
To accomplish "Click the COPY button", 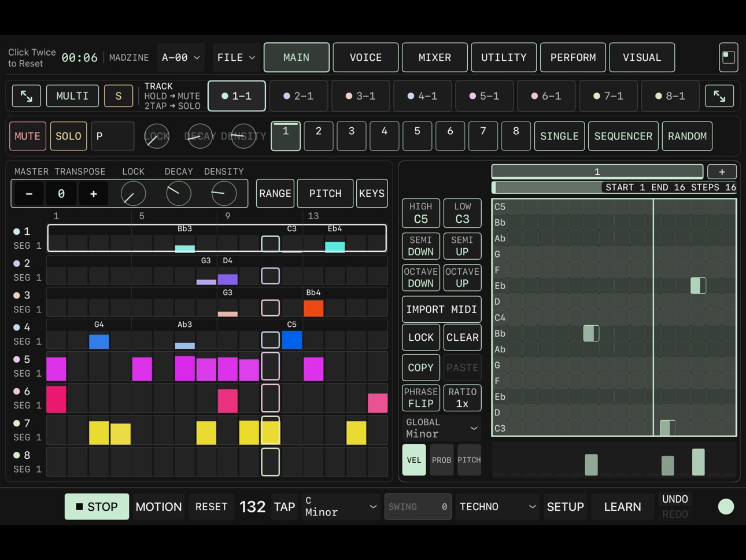I will coord(421,368).
